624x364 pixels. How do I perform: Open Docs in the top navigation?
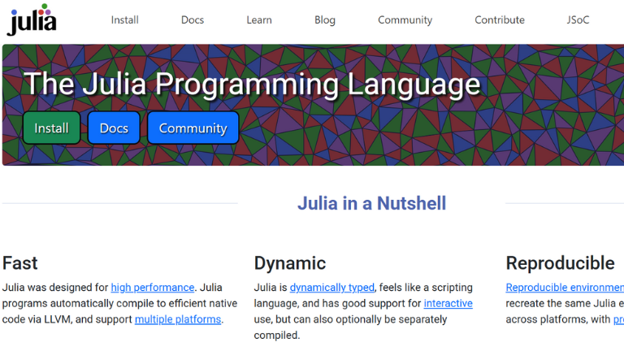coord(193,19)
